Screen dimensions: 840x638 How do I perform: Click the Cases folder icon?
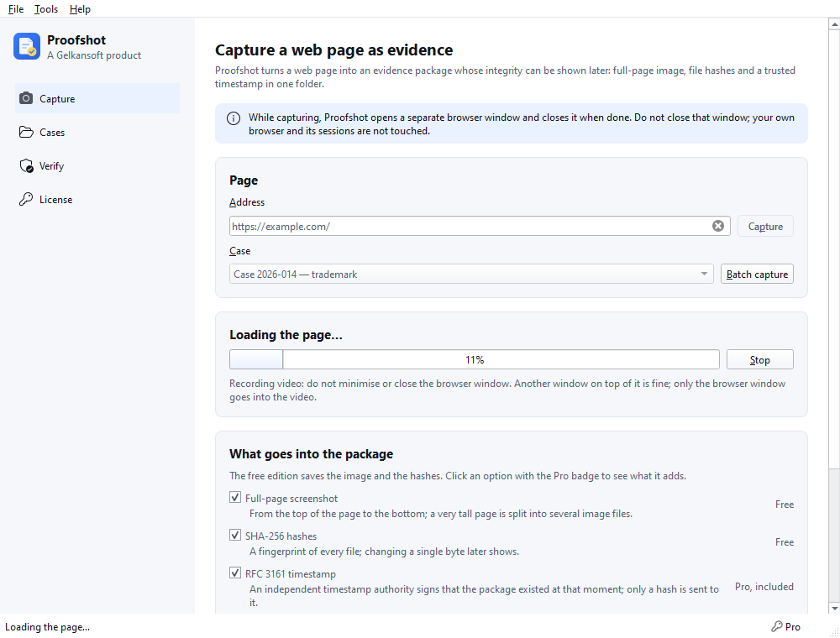(26, 132)
